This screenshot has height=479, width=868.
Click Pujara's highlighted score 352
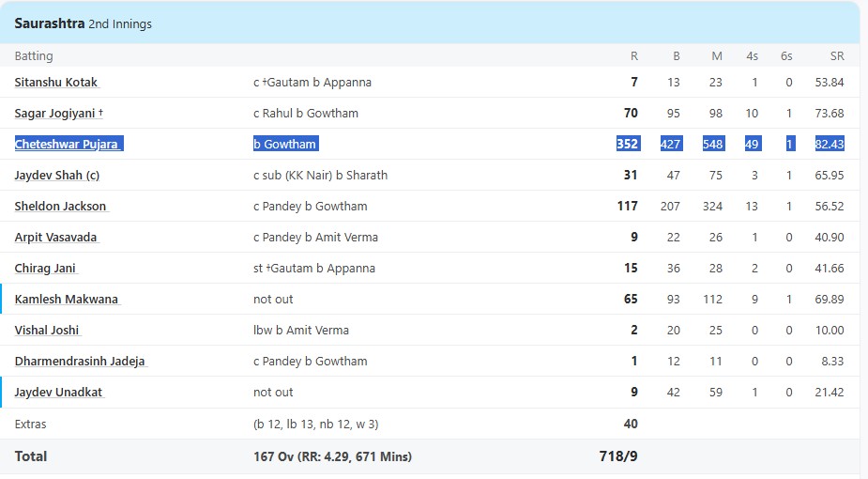627,144
